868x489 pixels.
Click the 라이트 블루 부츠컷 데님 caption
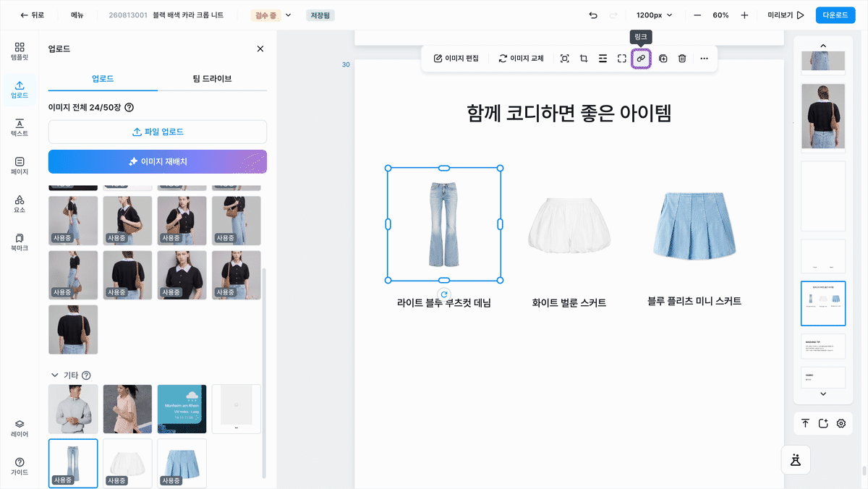click(x=444, y=303)
